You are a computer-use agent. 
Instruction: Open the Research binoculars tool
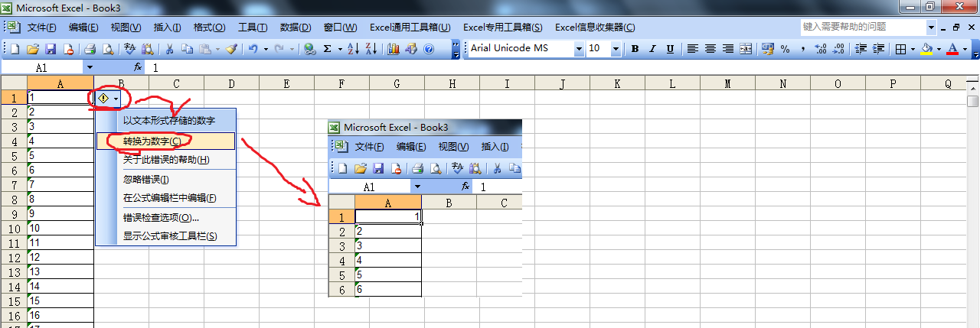pos(147,49)
